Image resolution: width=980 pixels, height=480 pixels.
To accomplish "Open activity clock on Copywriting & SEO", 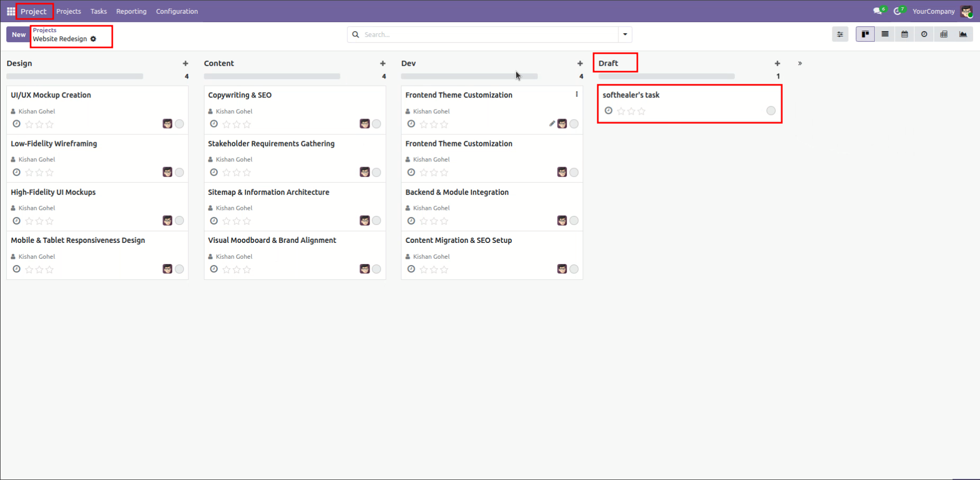I will [214, 124].
